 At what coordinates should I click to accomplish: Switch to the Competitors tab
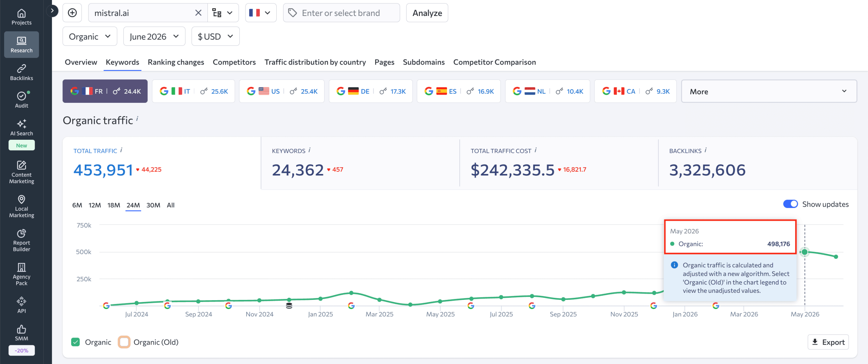[234, 62]
